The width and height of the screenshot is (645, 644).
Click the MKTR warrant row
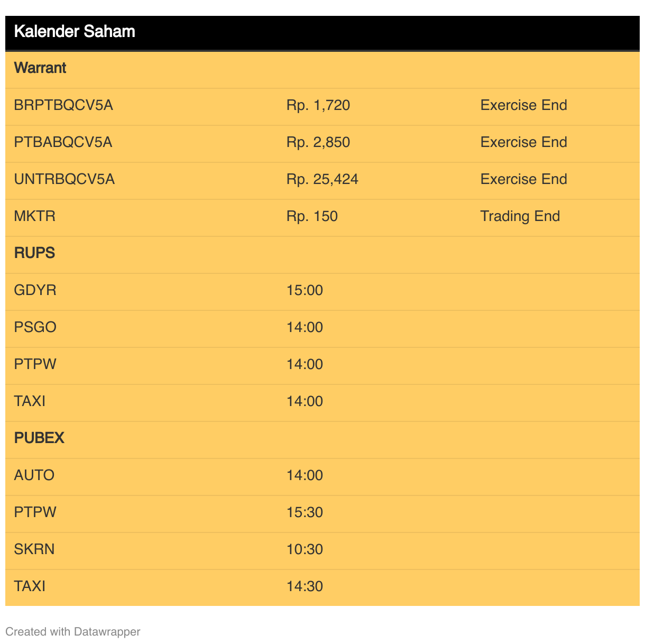pyautogui.click(x=322, y=216)
